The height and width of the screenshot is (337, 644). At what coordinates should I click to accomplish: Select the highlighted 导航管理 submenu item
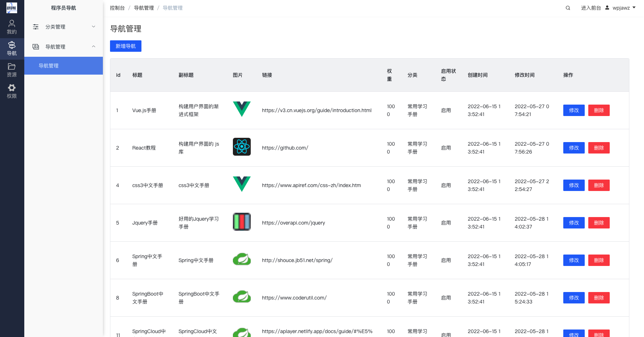64,66
